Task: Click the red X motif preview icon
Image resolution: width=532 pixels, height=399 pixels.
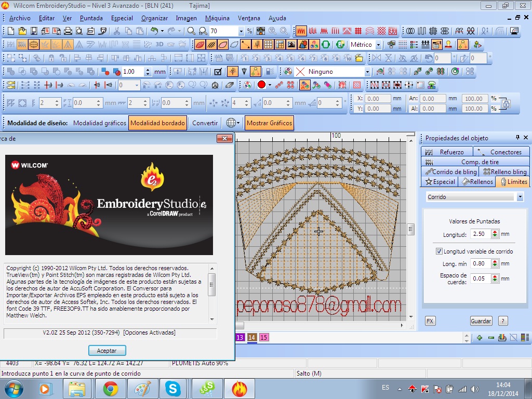Action: pos(300,72)
